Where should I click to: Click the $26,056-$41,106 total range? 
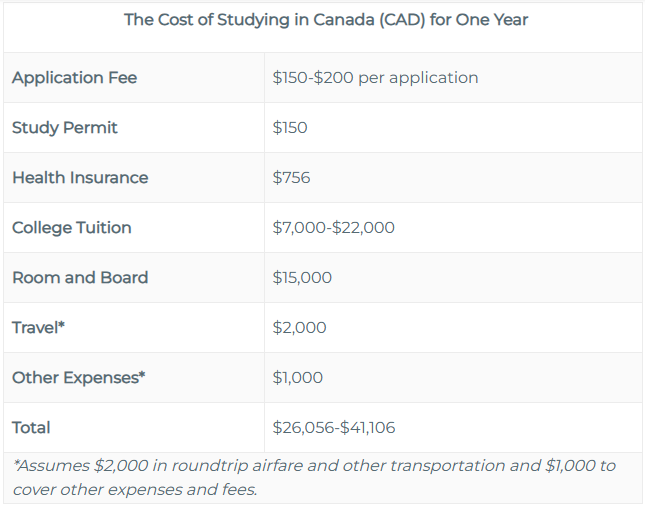point(334,428)
